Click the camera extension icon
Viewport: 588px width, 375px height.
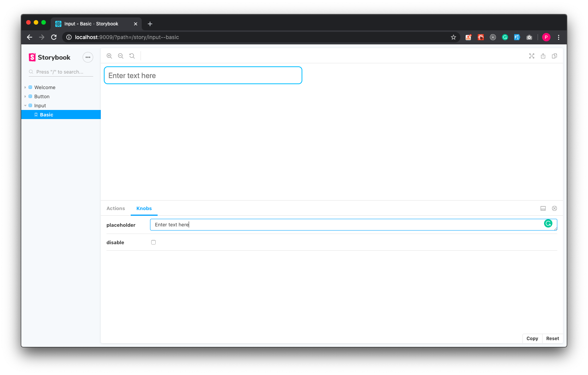click(x=529, y=37)
